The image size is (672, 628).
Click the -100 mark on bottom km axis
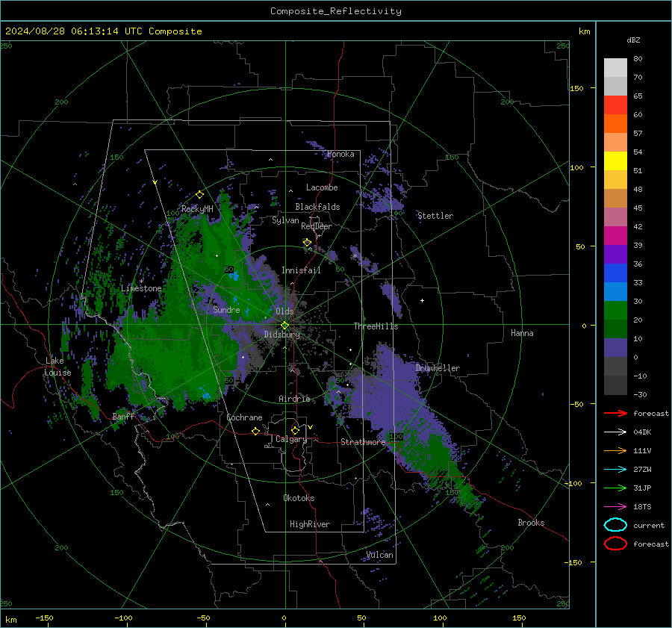[123, 618]
